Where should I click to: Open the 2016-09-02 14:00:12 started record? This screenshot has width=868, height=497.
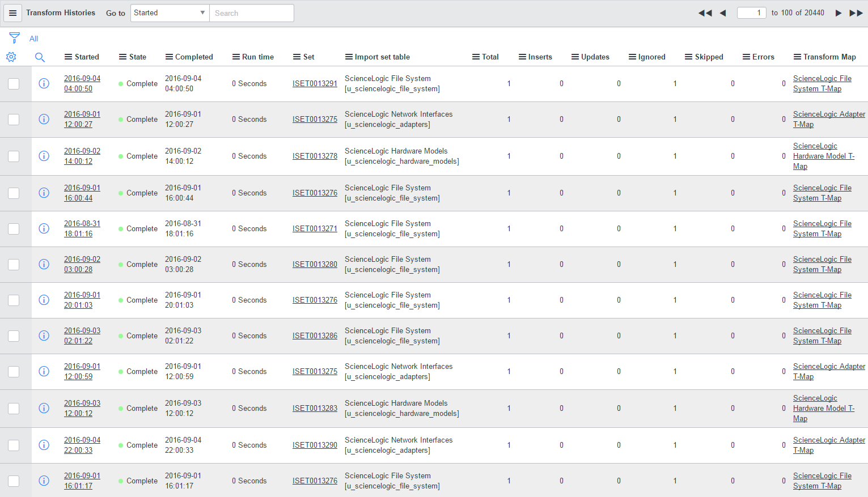82,156
